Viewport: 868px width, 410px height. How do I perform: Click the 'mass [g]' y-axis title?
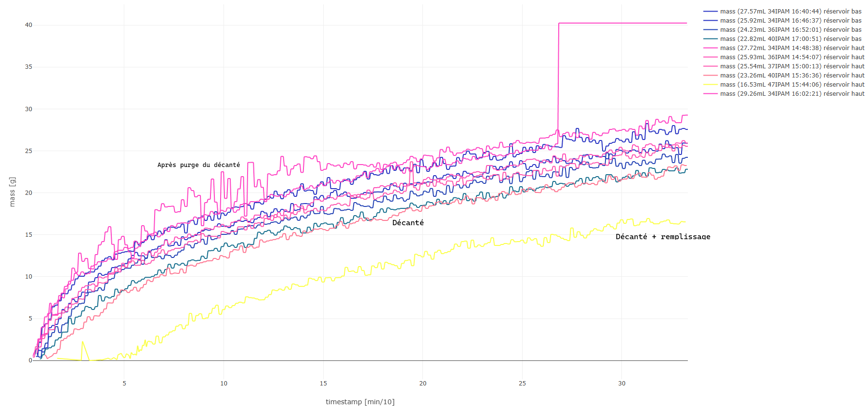pos(13,192)
